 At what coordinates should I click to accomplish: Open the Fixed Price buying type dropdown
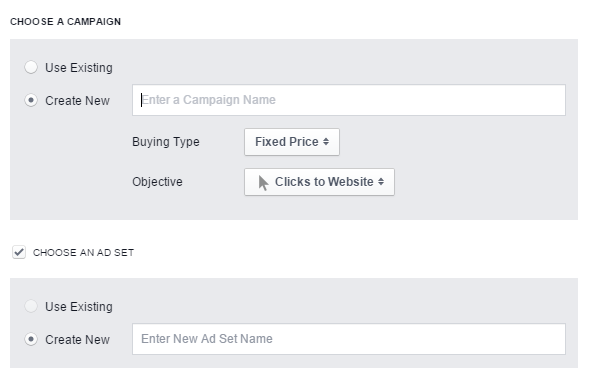(x=292, y=142)
